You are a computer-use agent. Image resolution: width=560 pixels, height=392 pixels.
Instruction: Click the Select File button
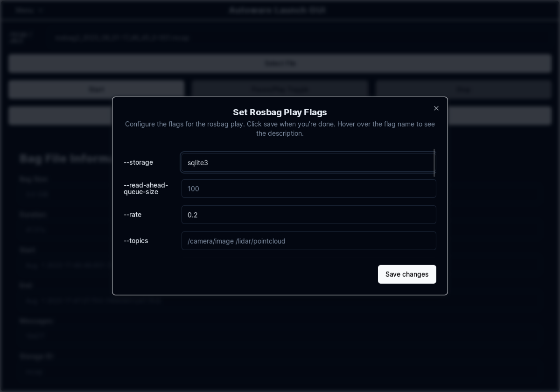(280, 63)
